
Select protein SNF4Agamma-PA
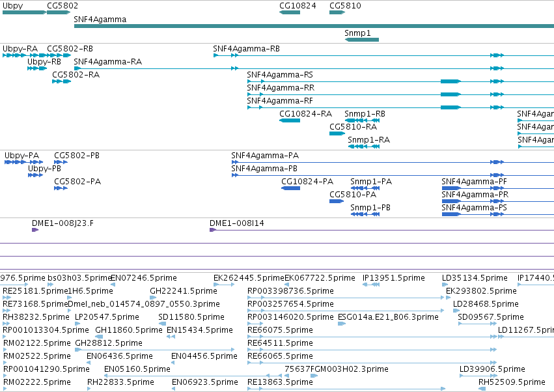click(x=265, y=156)
